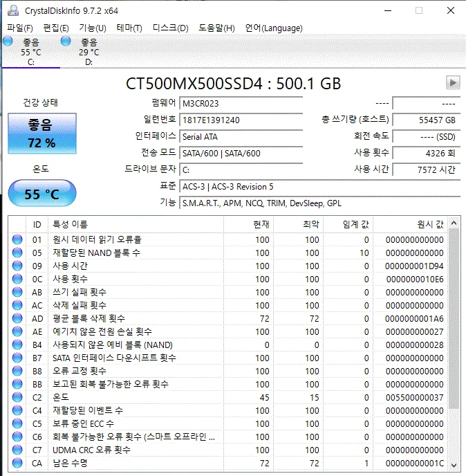This screenshot has height=476, width=466.
Task: Open the 테마(T) menu
Action: 129,28
